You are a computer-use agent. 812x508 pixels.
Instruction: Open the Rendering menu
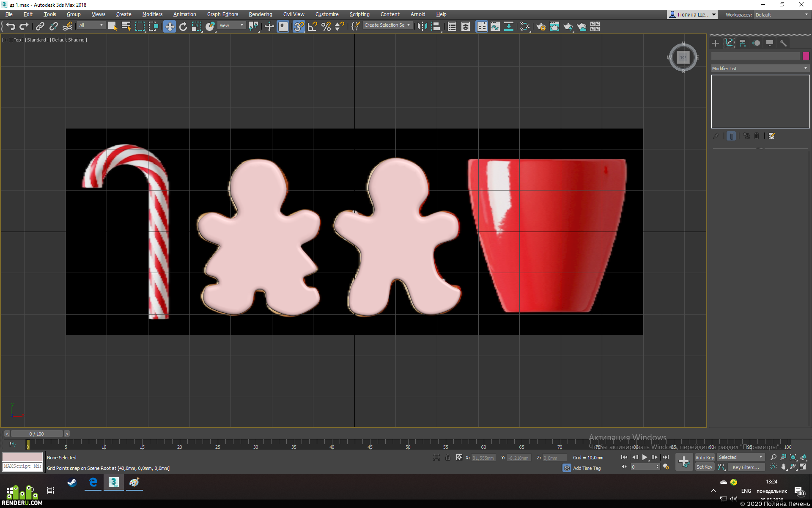coord(260,14)
